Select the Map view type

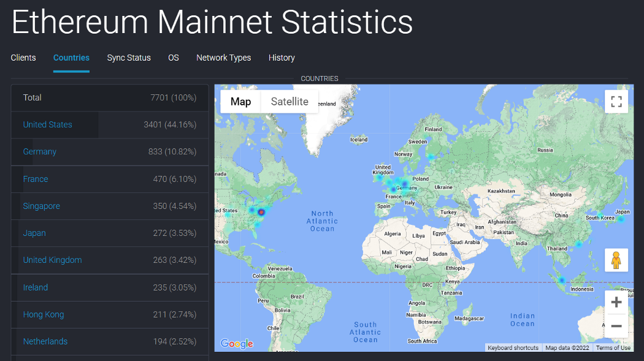[x=240, y=102]
